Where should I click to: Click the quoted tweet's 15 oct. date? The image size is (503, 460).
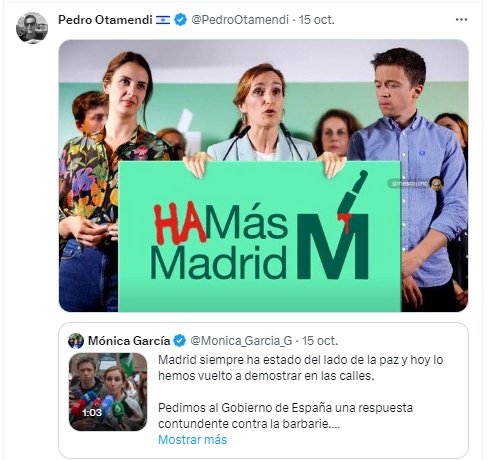tap(320, 341)
